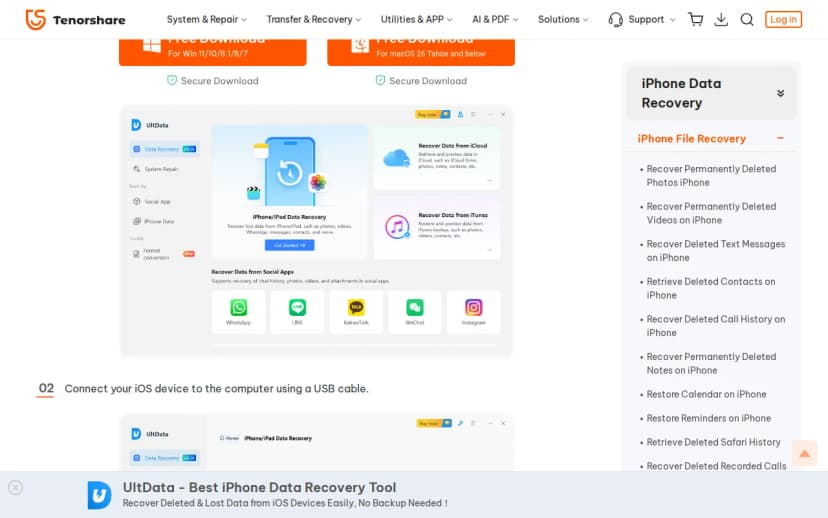This screenshot has width=828, height=518.
Task: Close the UltData bottom banner
Action: 15,488
